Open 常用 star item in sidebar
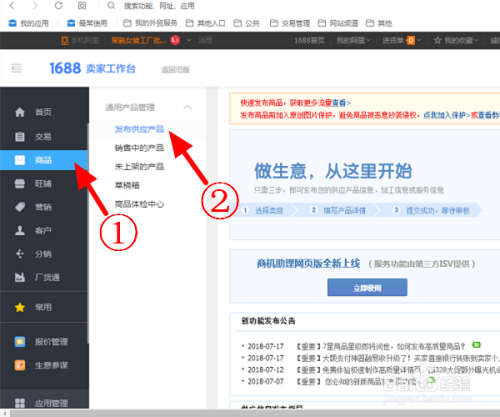This screenshot has width=500, height=417. (x=44, y=307)
